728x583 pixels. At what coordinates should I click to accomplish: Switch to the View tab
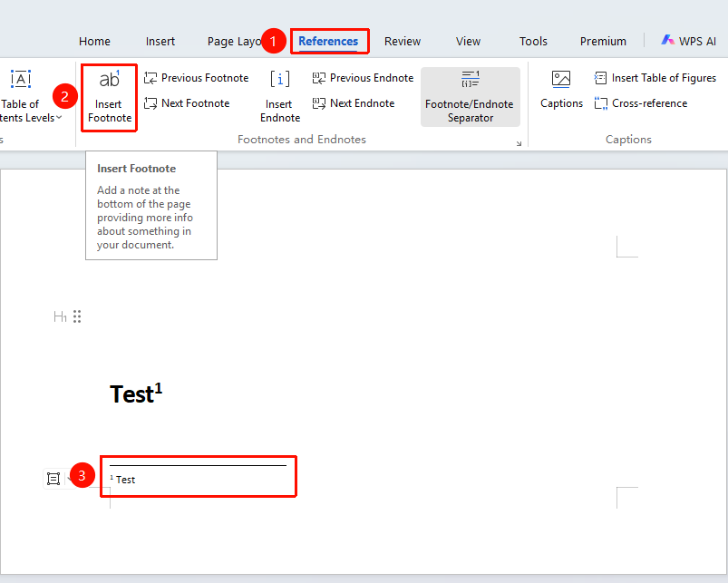tap(468, 42)
